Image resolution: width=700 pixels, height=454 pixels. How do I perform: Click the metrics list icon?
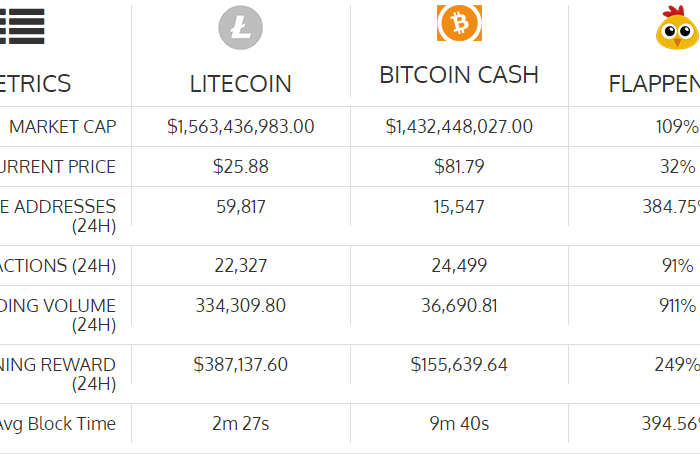[x=22, y=26]
